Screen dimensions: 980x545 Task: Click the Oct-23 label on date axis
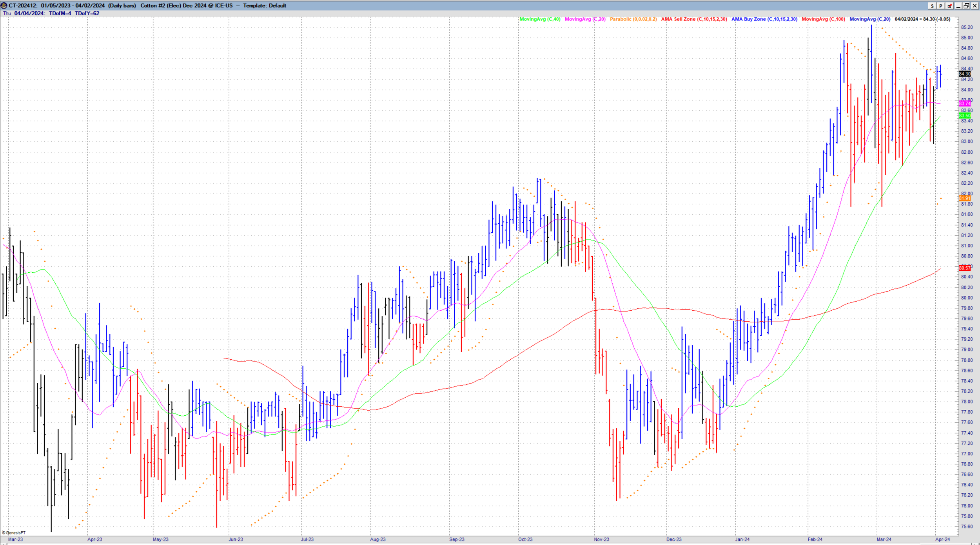(525, 540)
